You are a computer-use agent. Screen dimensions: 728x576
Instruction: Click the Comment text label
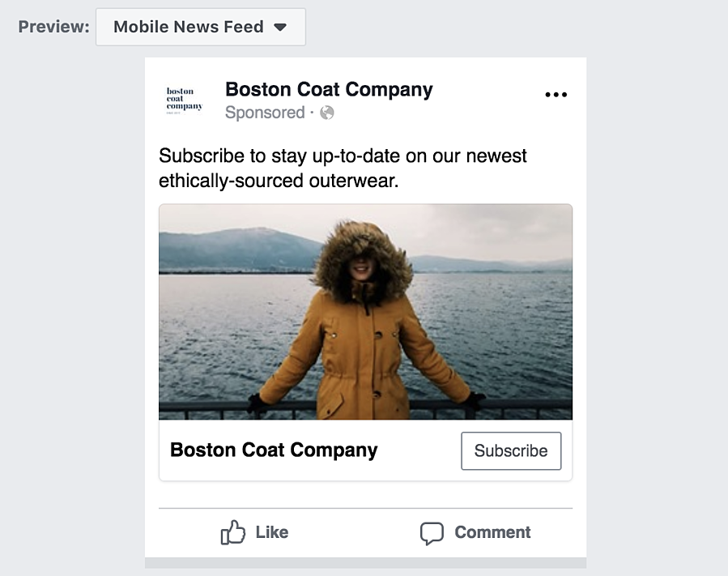click(x=492, y=532)
